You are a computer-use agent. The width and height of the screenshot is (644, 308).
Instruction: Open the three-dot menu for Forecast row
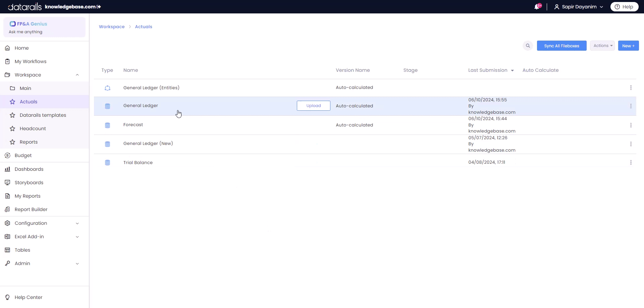pos(631,125)
